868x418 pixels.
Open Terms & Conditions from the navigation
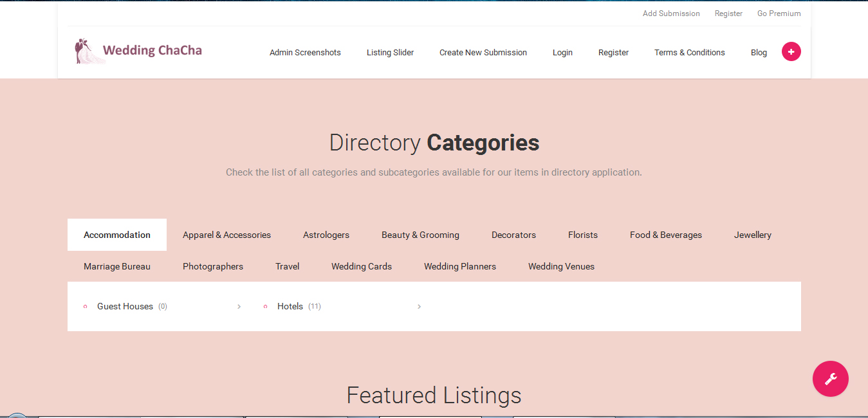689,52
